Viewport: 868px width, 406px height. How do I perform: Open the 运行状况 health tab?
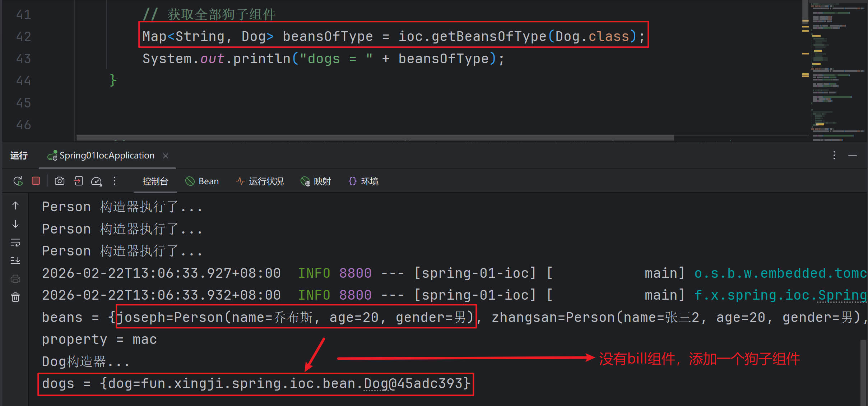[260, 181]
